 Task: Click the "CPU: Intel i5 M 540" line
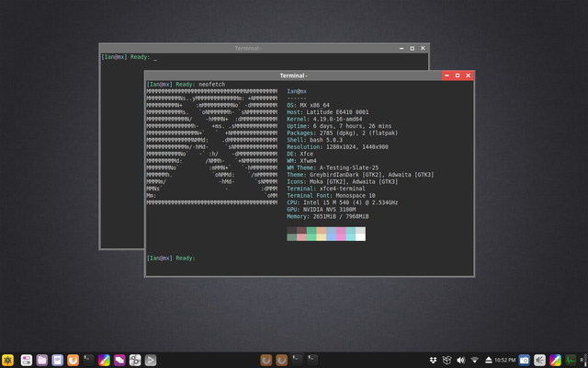(x=343, y=202)
